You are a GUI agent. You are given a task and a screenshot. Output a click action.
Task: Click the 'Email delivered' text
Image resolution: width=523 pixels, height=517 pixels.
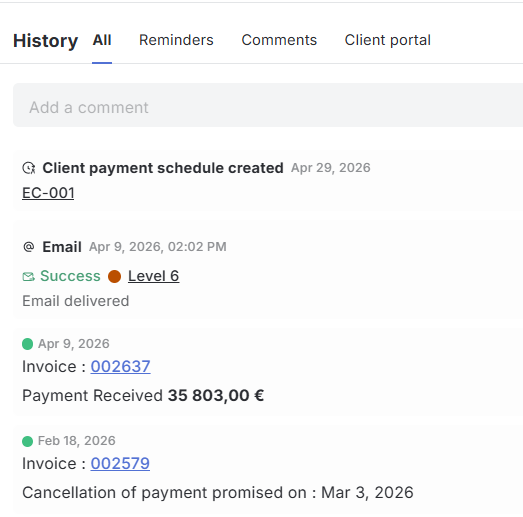(x=75, y=301)
